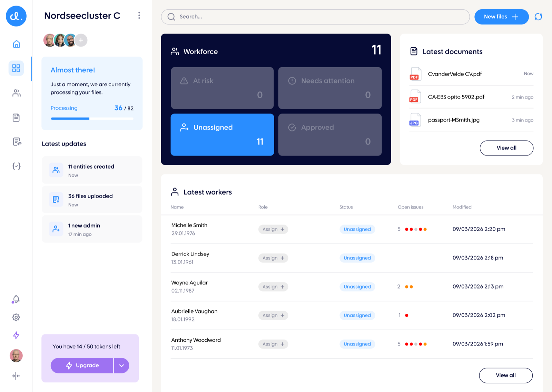Screen dimensions: 552x392
Task: Assign a role to Michelle Smith
Action: 273,229
